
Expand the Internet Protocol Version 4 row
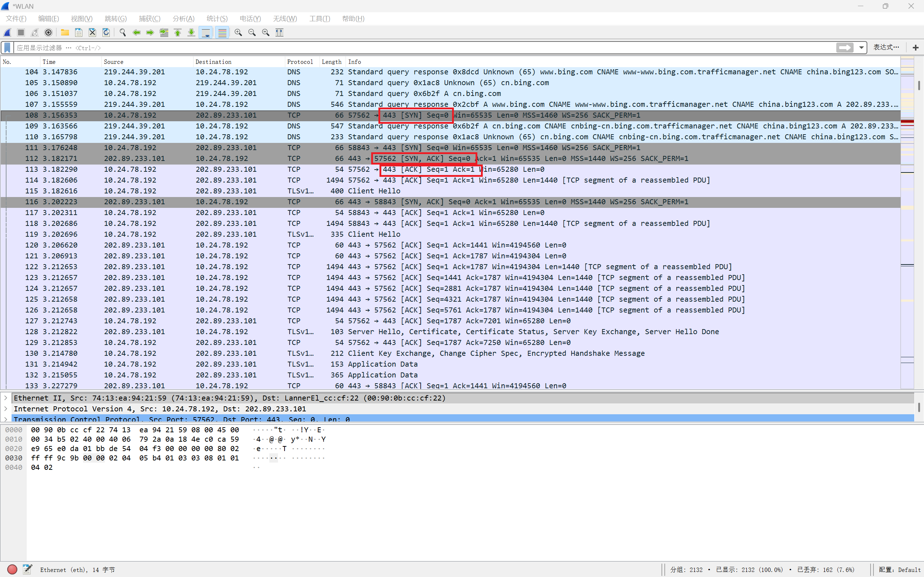[x=6, y=409]
